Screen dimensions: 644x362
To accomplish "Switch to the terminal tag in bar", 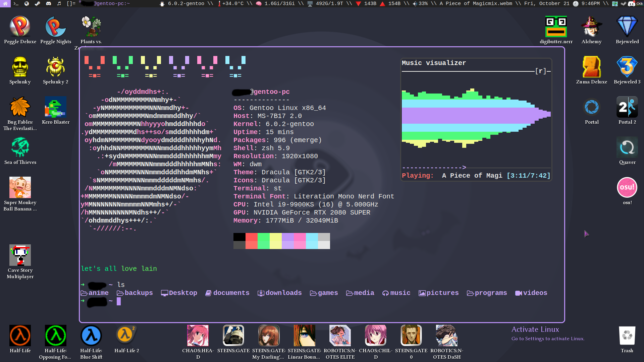I will (x=16, y=4).
